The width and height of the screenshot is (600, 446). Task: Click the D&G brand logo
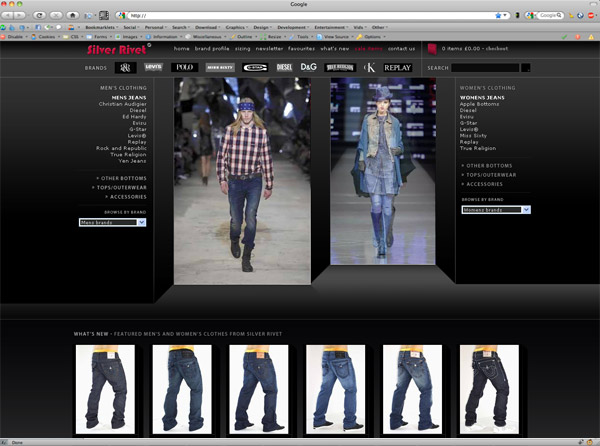click(x=309, y=67)
